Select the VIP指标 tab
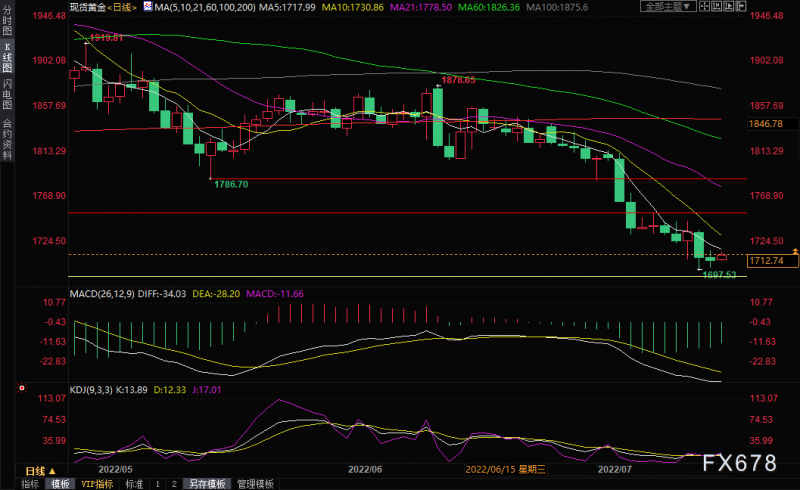The width and height of the screenshot is (800, 490). click(x=97, y=484)
